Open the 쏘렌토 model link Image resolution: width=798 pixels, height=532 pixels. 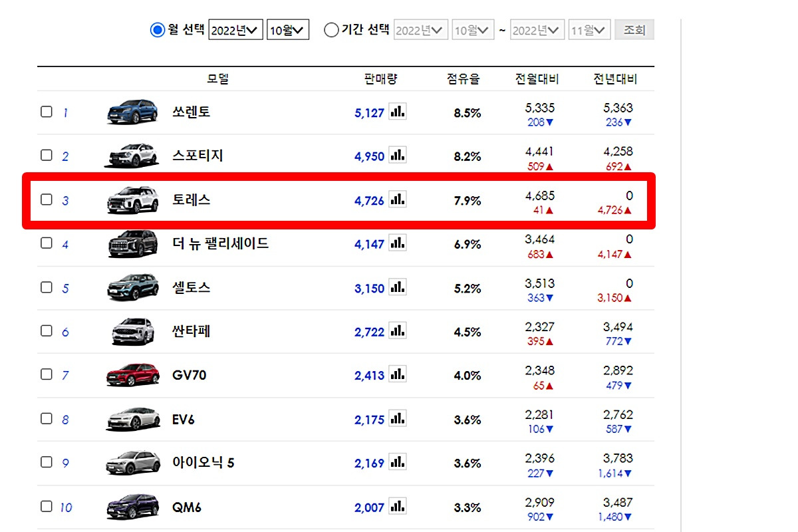click(x=191, y=112)
